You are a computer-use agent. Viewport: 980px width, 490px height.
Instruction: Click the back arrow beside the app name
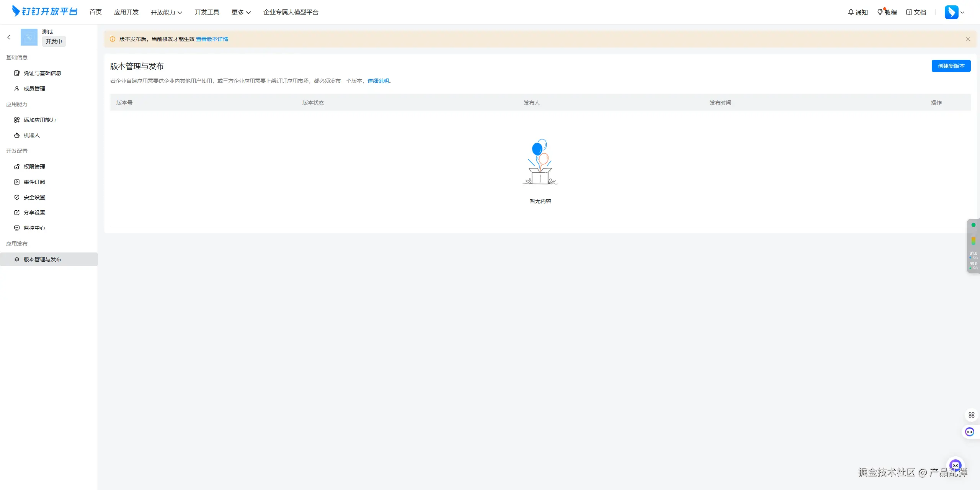(x=9, y=37)
